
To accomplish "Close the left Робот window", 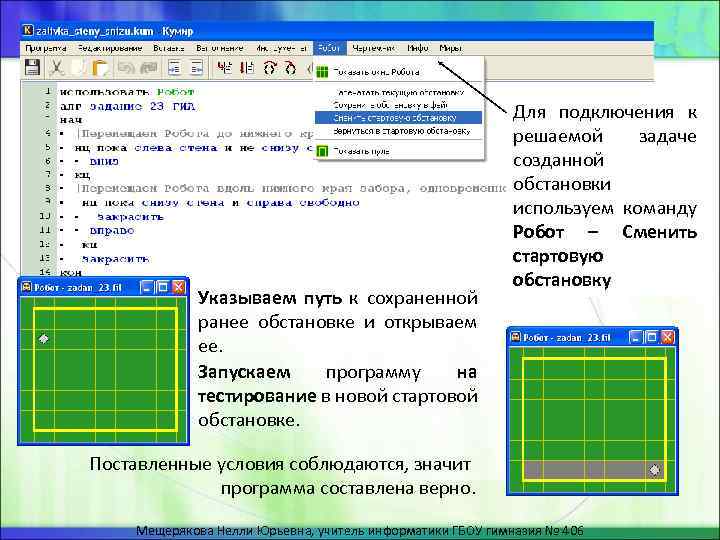I will 178,287.
